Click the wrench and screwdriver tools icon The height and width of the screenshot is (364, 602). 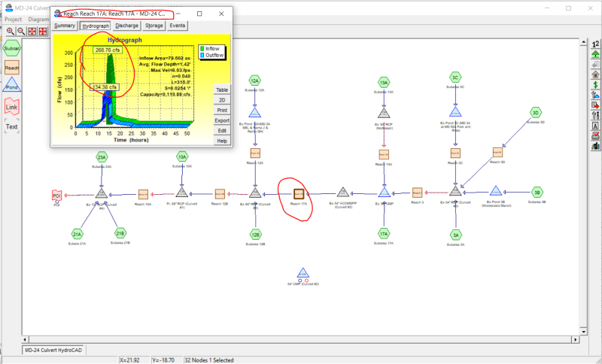click(595, 115)
